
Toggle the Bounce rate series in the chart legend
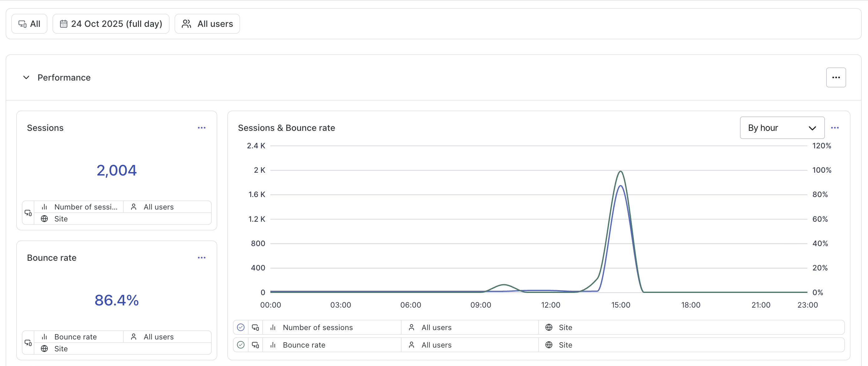241,345
